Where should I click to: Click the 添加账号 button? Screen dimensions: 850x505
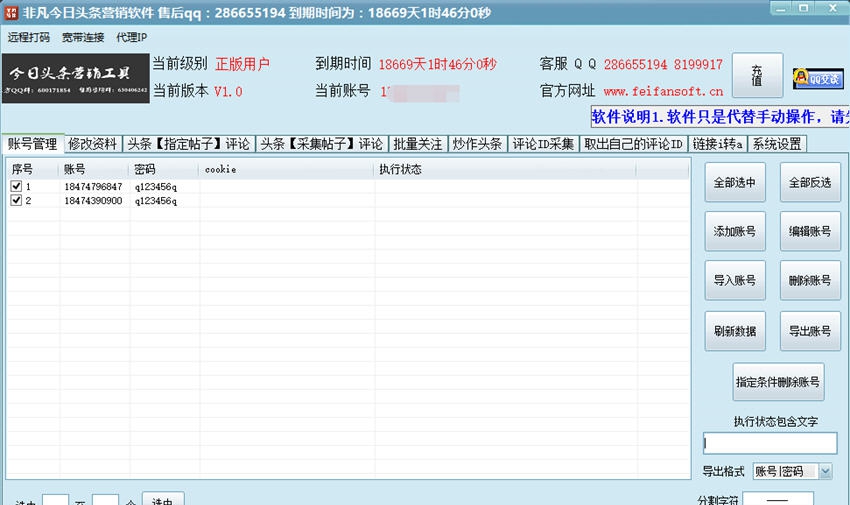tap(735, 231)
